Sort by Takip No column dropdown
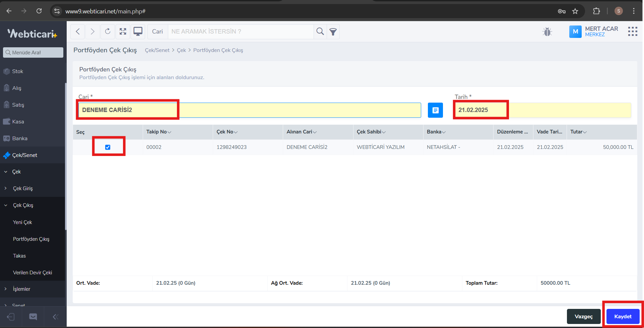 coord(170,132)
